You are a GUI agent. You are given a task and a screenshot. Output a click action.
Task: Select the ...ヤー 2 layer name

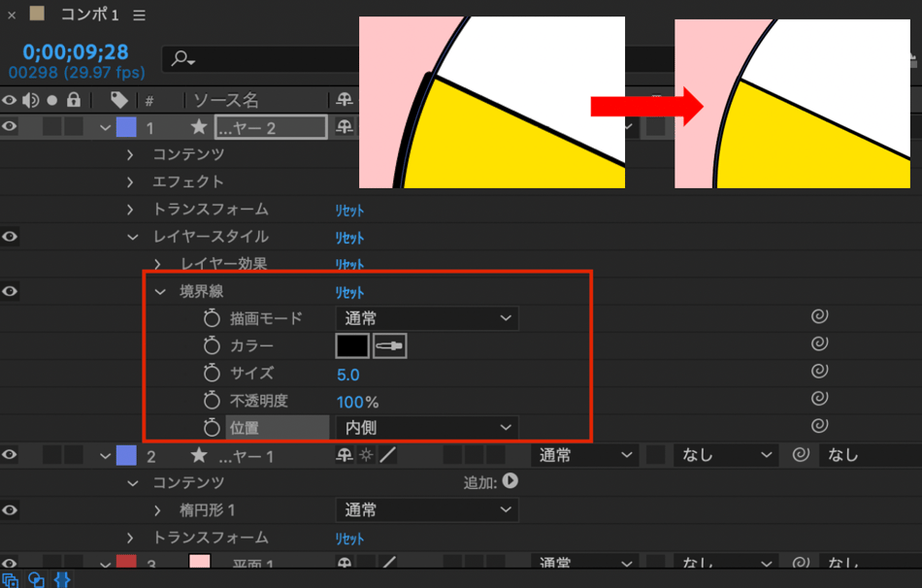pyautogui.click(x=271, y=128)
